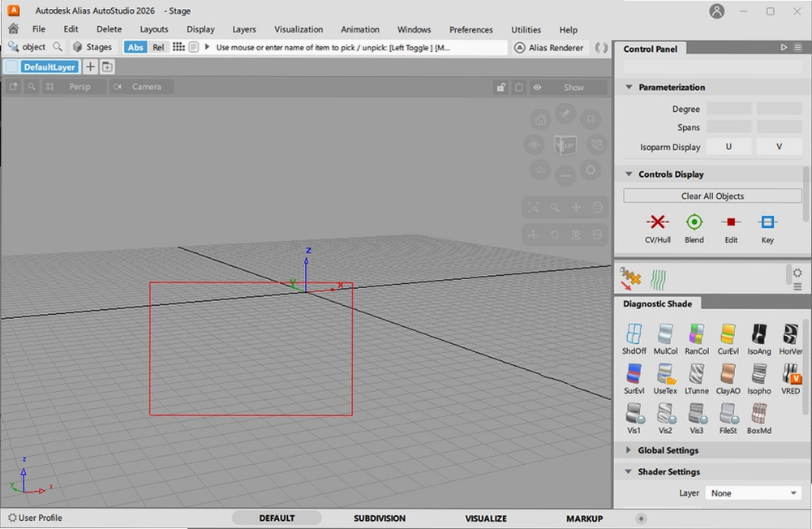Add a workspace with the plus button
812x529 pixels.
pos(641,518)
